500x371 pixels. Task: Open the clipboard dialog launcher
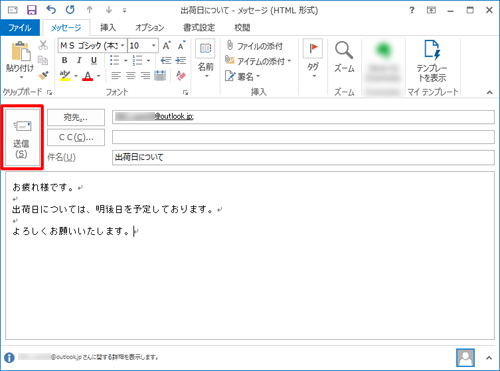49,93
